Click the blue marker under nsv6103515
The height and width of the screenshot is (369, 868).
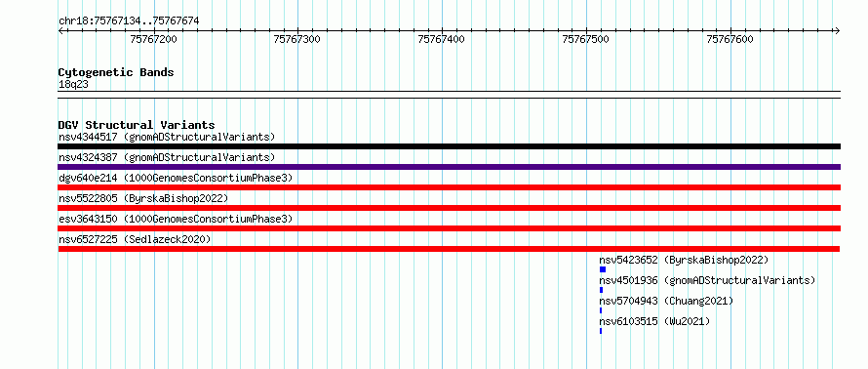(601, 331)
